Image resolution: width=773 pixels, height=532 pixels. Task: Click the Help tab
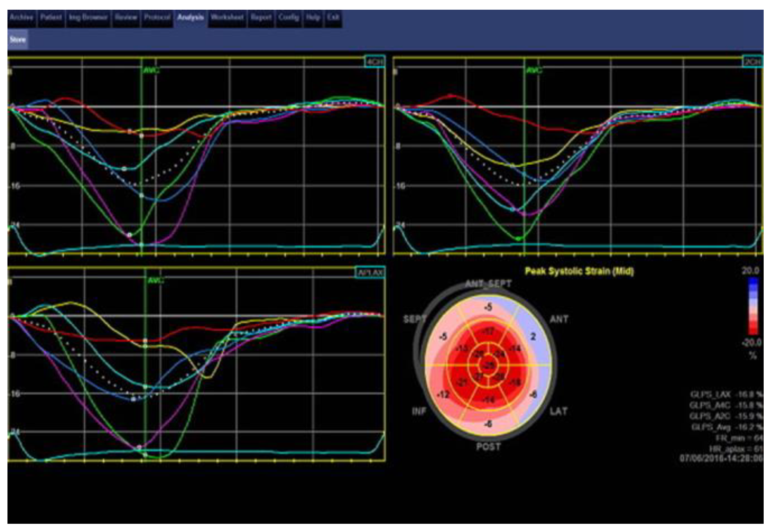pyautogui.click(x=313, y=18)
